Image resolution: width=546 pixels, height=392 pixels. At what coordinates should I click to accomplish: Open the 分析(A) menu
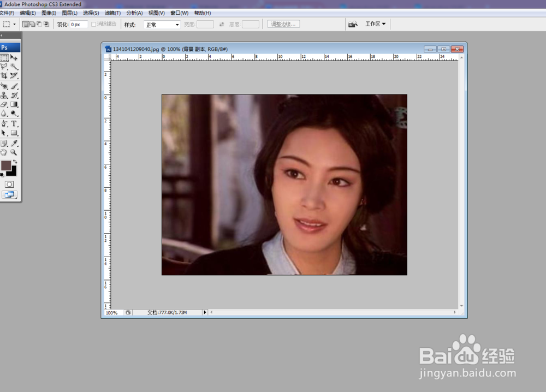[134, 13]
